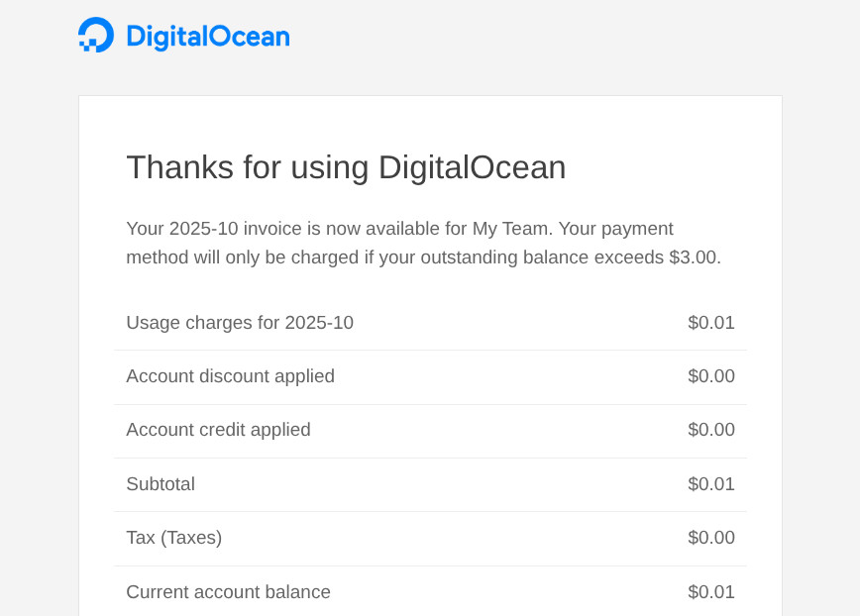Select the "Account credit applied" label
The width and height of the screenshot is (860, 616).
click(218, 430)
